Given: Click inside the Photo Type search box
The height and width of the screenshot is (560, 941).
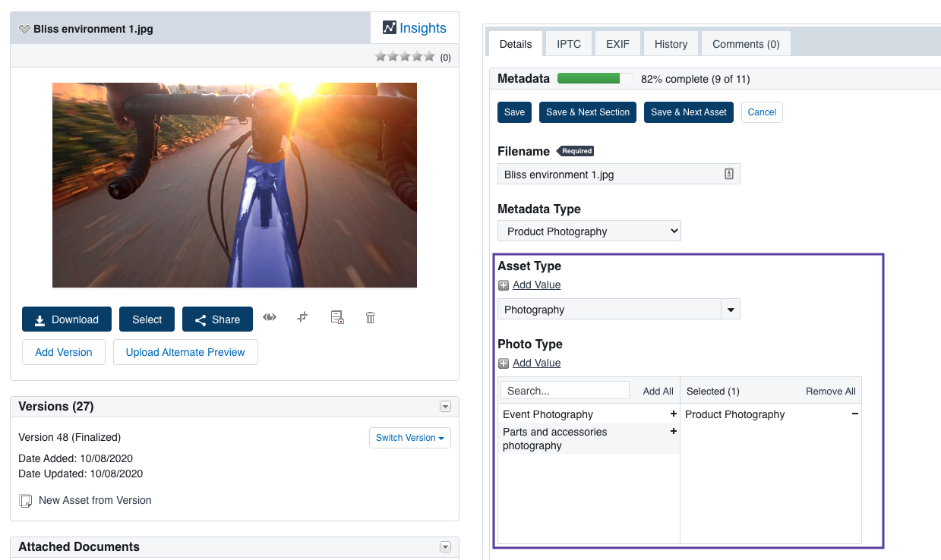Looking at the screenshot, I should pos(564,390).
